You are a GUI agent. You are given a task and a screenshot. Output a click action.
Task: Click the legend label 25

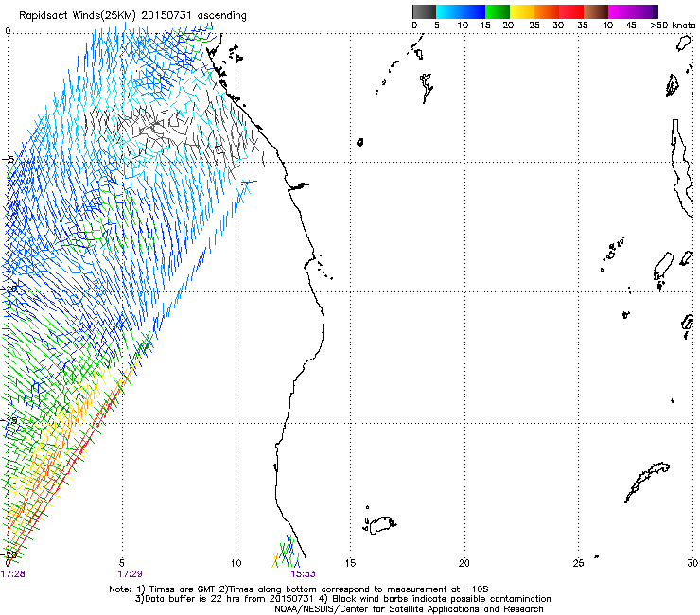click(x=534, y=26)
